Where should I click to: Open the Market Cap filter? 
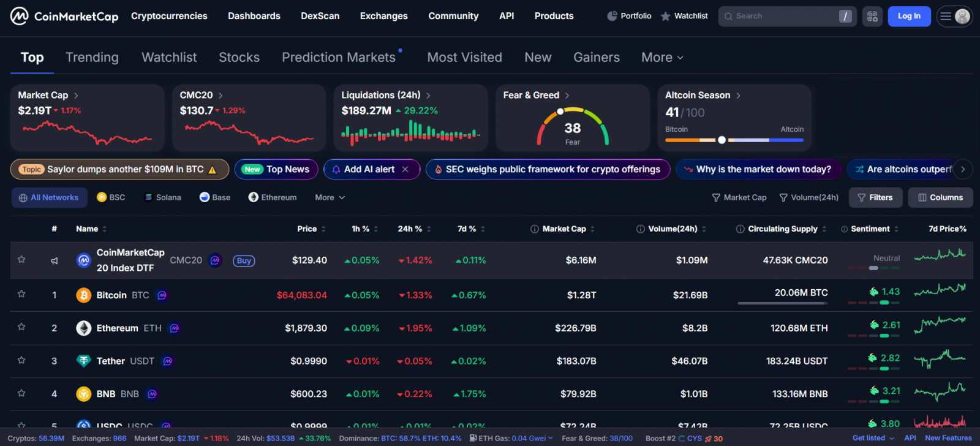point(739,197)
